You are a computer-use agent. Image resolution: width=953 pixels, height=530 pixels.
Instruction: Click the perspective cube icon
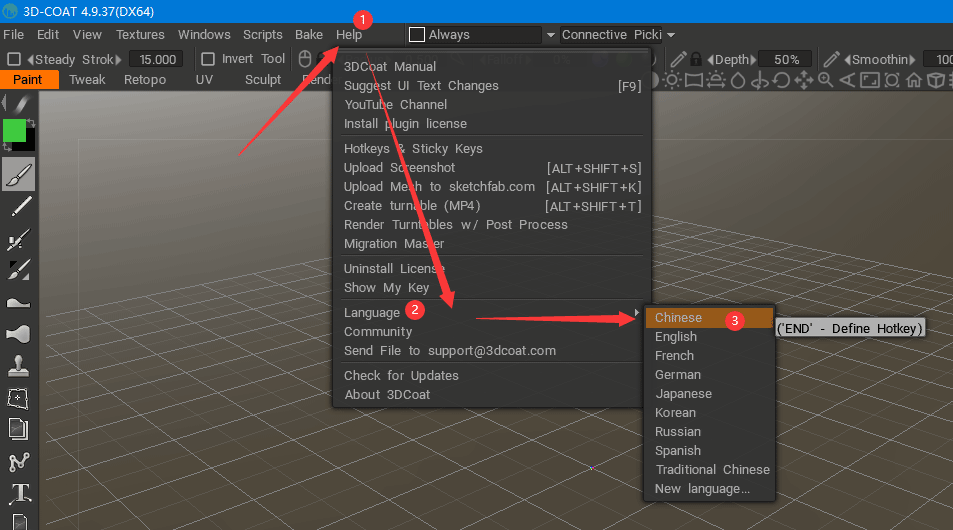tap(936, 80)
